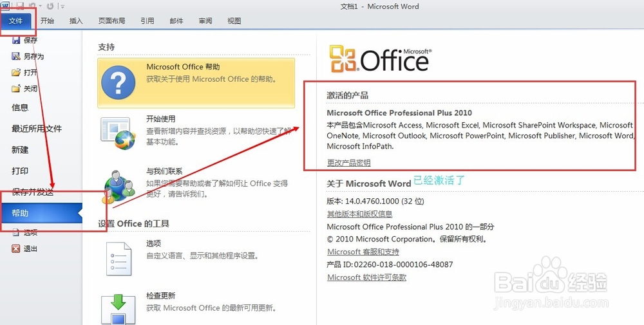Viewport: 644px width, 325px height.
Task: Click the 更改产品密钥 link
Action: (348, 163)
